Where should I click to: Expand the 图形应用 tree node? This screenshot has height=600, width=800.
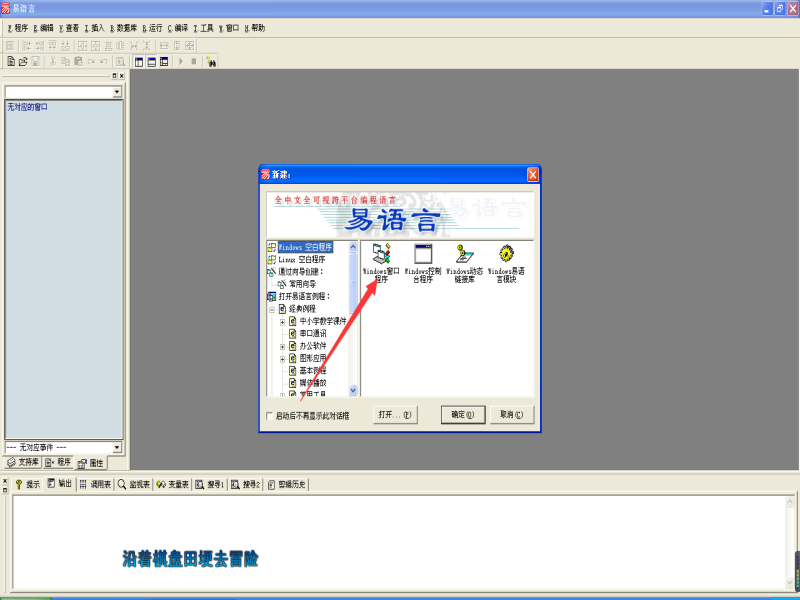click(x=282, y=359)
